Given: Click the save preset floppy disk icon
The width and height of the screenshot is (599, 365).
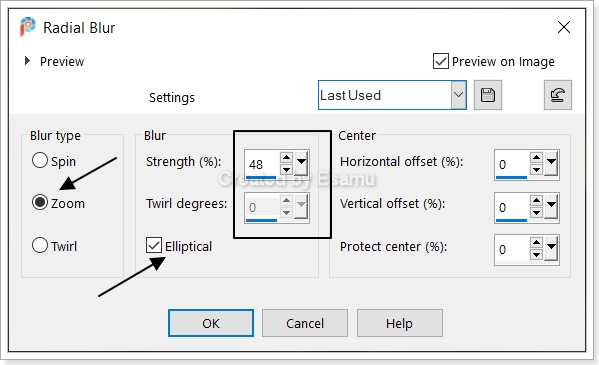Looking at the screenshot, I should [488, 95].
